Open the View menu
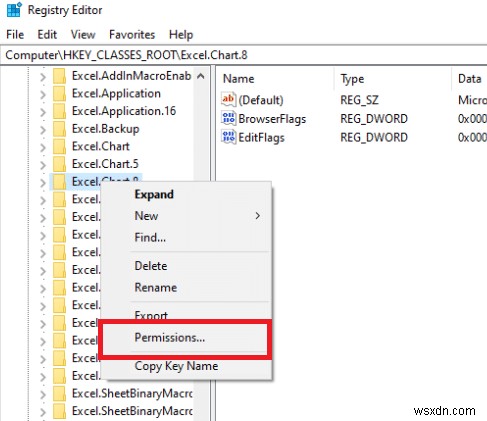This screenshot has width=487, height=421. click(83, 35)
